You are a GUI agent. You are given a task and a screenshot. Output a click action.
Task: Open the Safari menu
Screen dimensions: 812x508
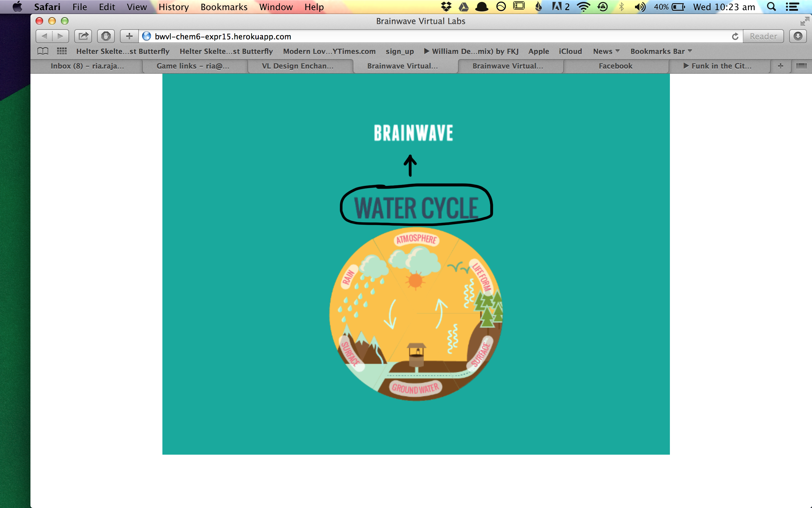tap(47, 7)
